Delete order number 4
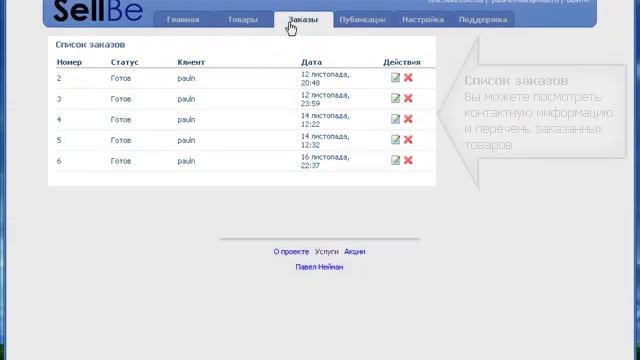This screenshot has width=640, height=360. 408,119
